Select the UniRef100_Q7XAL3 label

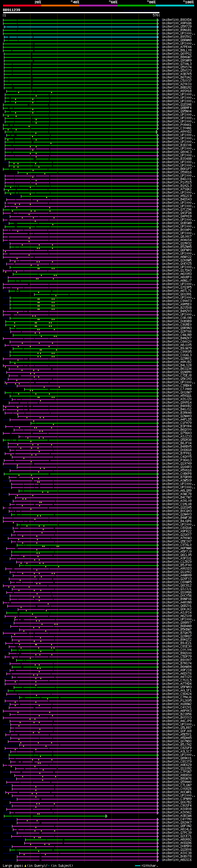[x=177, y=64]
